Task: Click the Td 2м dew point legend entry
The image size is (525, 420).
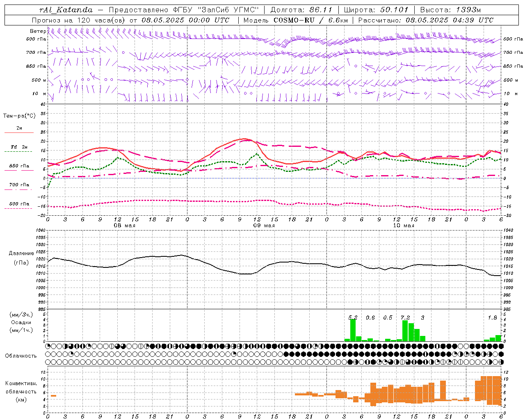Action: (x=19, y=147)
